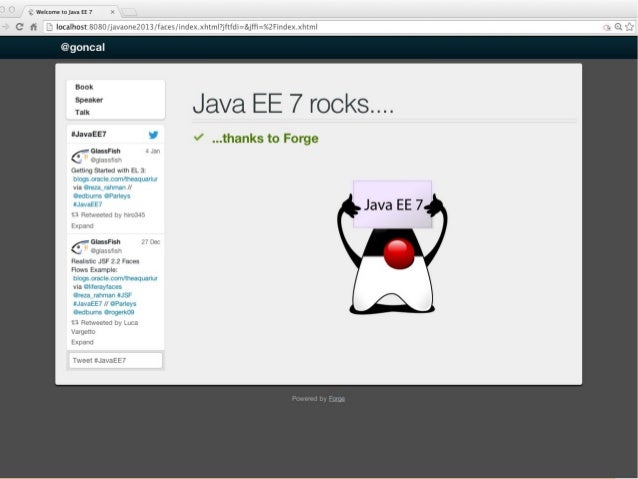
Task: Click GlassFish avatar on 4 Jan tweet
Action: 79,156
